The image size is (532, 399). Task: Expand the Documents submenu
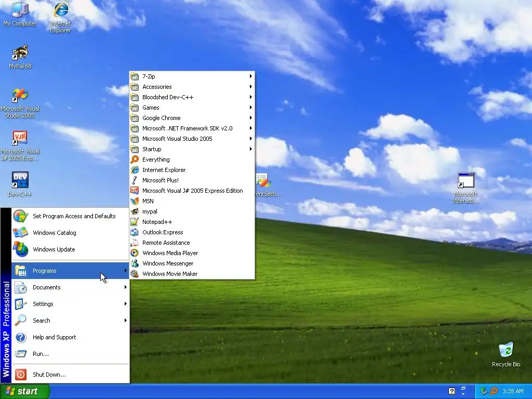tap(70, 287)
